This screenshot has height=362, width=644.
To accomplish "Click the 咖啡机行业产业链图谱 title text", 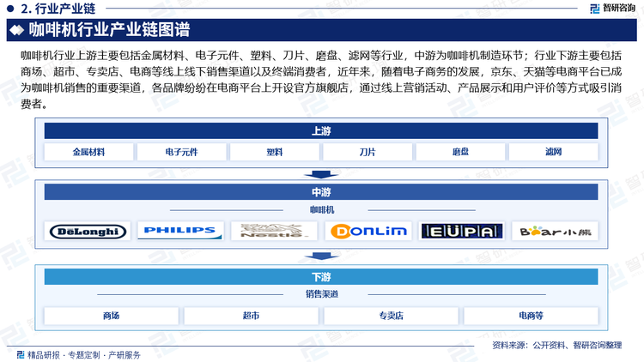I will pyautogui.click(x=109, y=30).
